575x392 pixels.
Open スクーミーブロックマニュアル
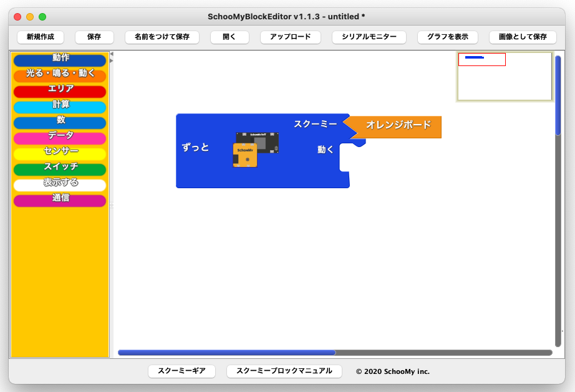point(284,371)
